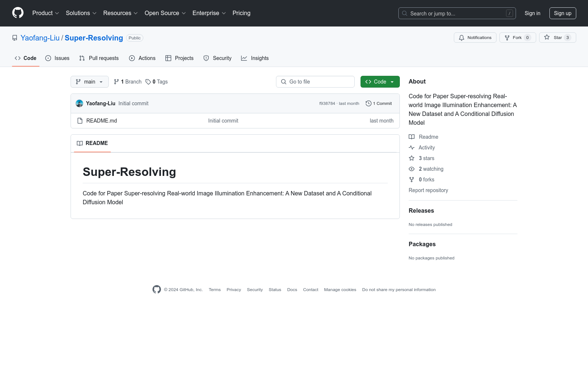The image size is (588, 368).
Task: Fork this repository
Action: point(517,38)
